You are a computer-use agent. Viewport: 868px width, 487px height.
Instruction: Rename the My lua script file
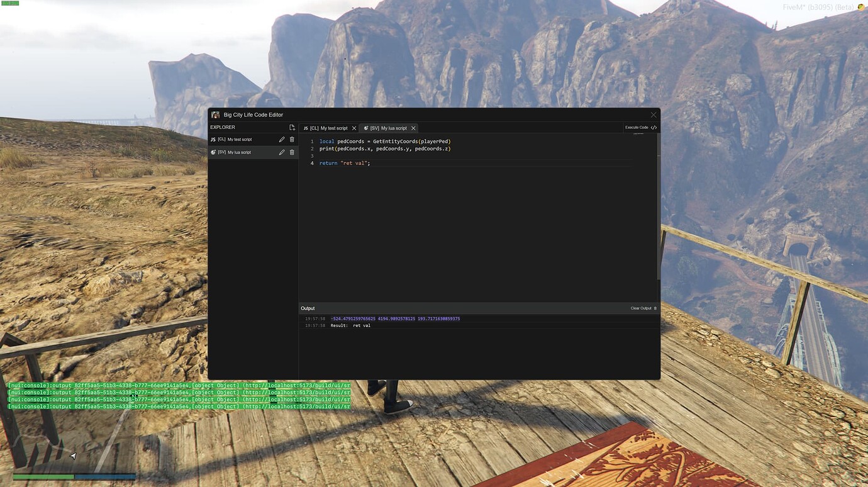282,152
